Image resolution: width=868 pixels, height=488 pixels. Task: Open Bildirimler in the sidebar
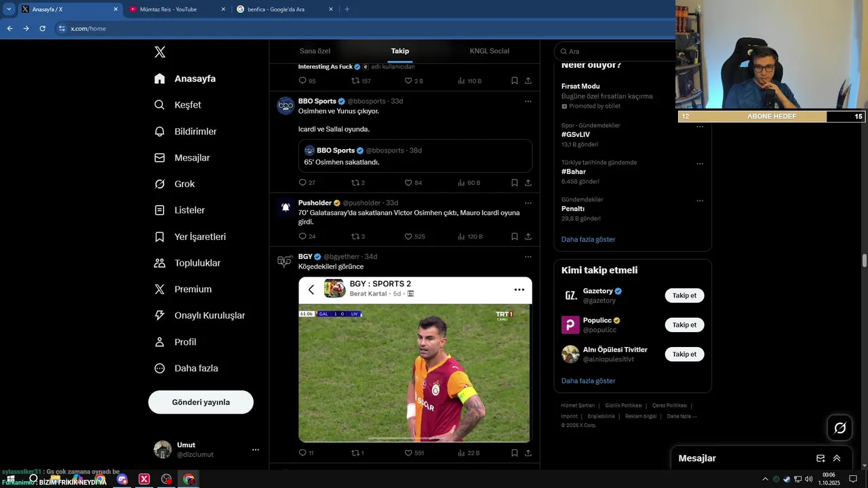click(186, 131)
